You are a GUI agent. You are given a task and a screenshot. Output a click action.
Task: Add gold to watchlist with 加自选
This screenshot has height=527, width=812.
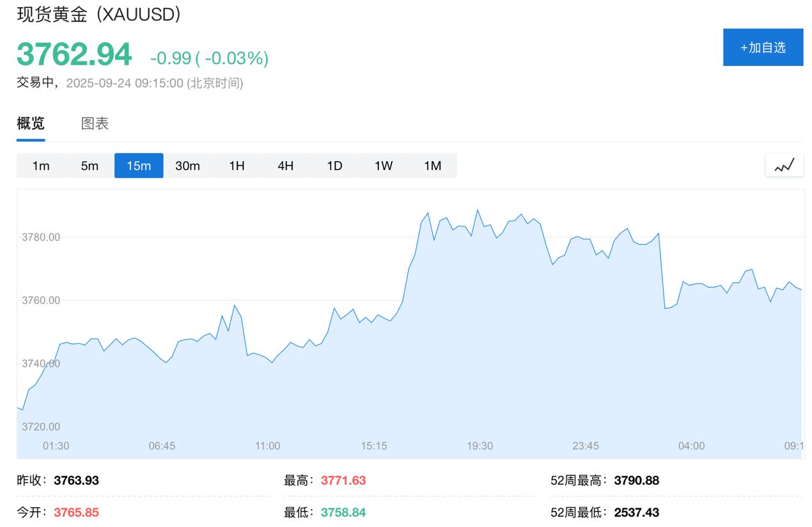[763, 47]
